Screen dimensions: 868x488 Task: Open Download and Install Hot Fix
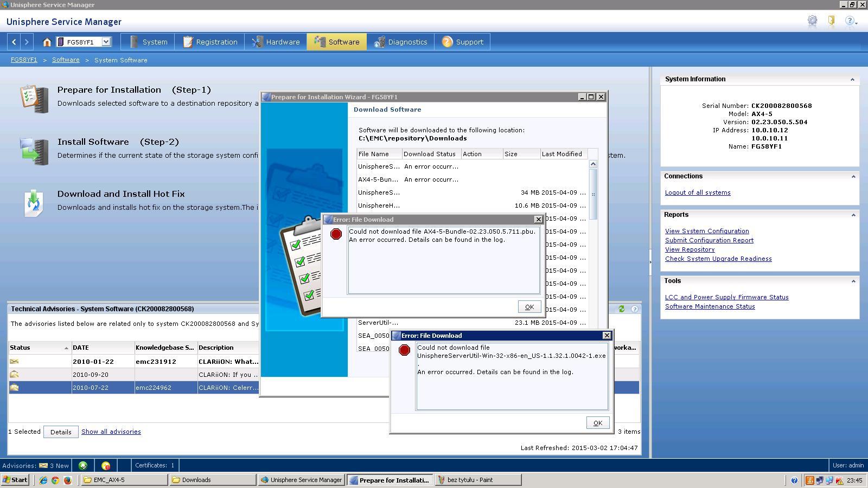(121, 194)
